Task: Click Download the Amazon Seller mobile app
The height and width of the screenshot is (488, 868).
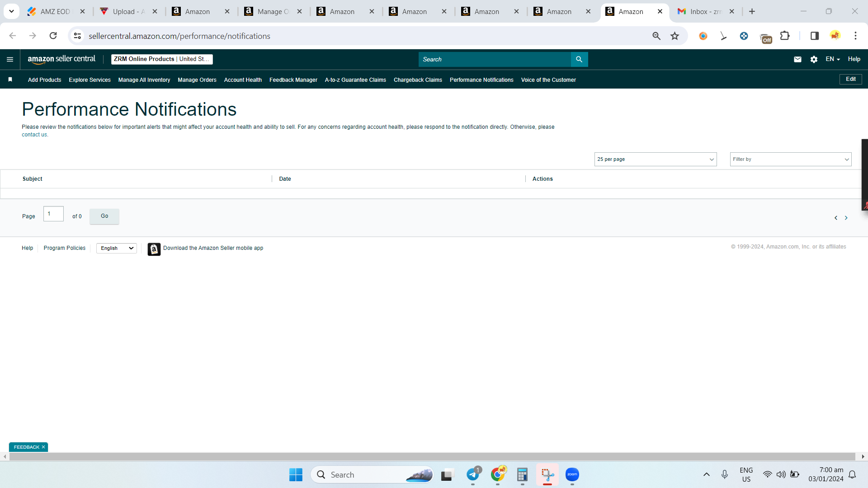Action: point(213,248)
